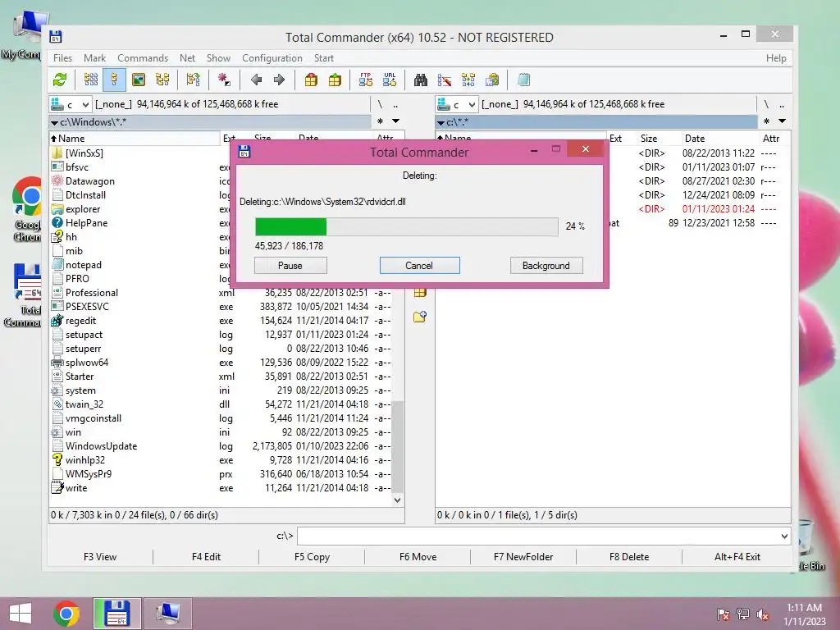Click Alt+F4 Exit button
840x630 pixels.
[x=737, y=557]
